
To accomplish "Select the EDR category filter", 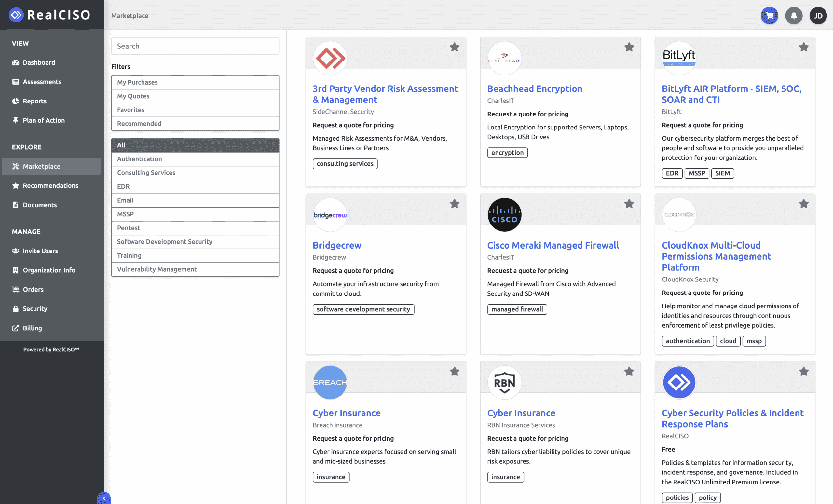I will 195,186.
